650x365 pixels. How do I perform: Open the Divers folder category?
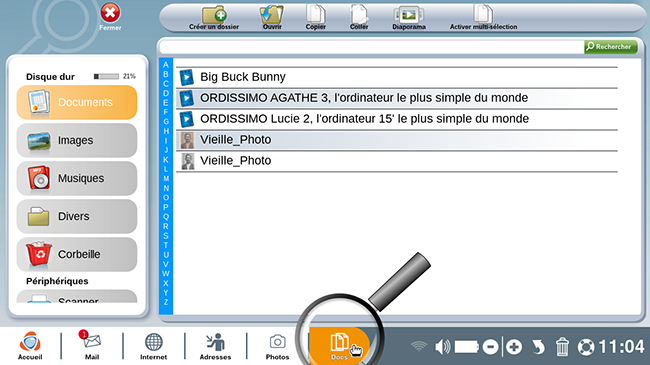pos(77,217)
